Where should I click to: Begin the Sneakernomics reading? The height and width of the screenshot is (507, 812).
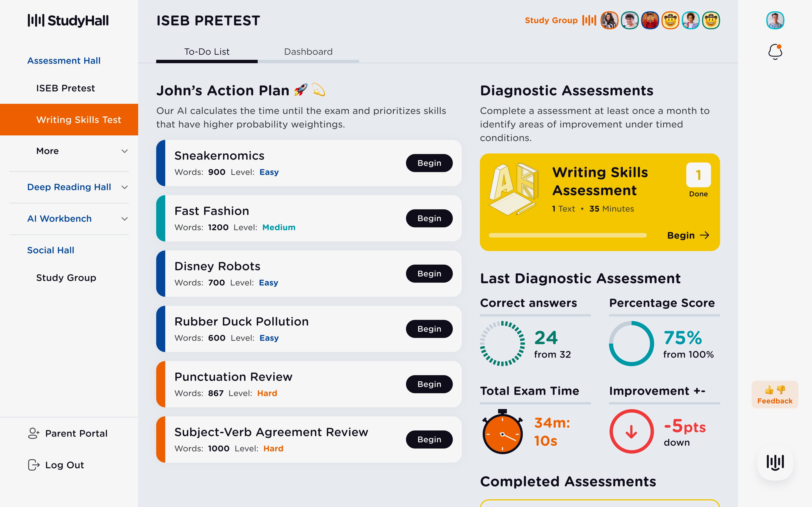point(429,163)
